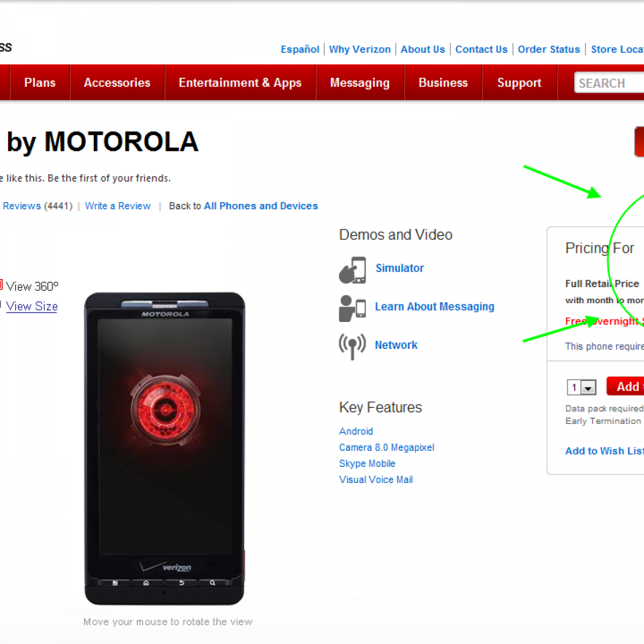
Task: Switch the site to Español
Action: [x=300, y=49]
